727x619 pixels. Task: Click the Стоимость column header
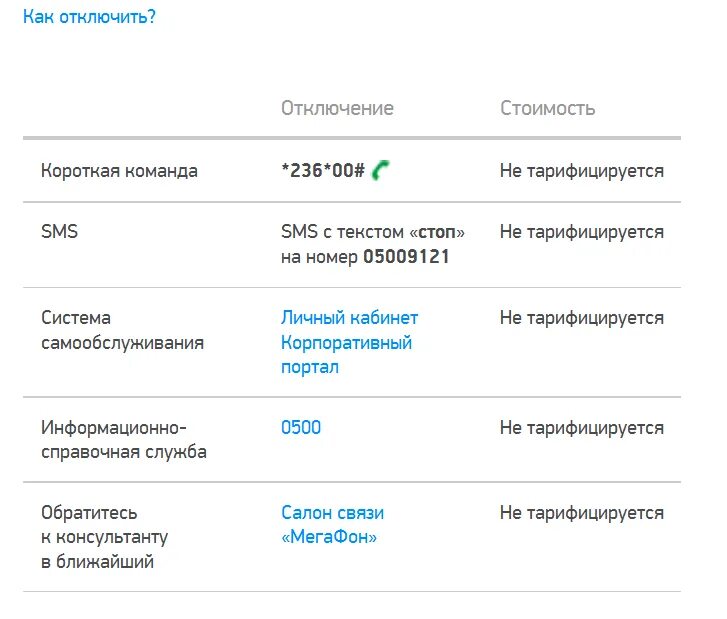pos(548,108)
